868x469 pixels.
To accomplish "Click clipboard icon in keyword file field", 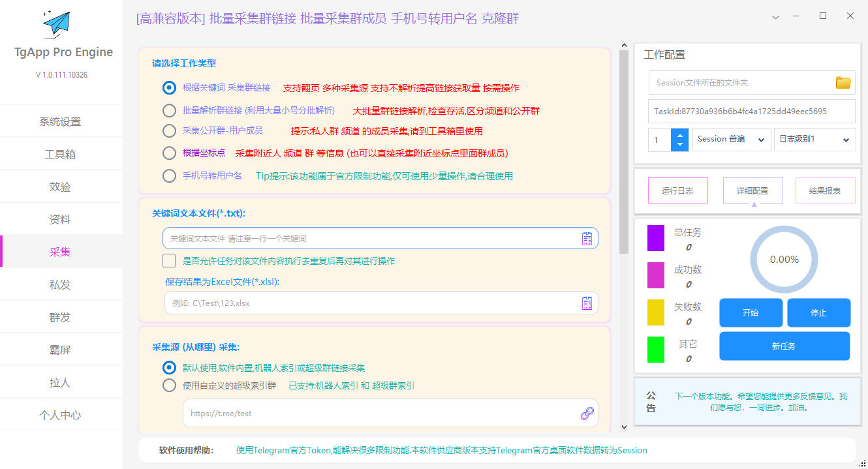I will pyautogui.click(x=587, y=239).
